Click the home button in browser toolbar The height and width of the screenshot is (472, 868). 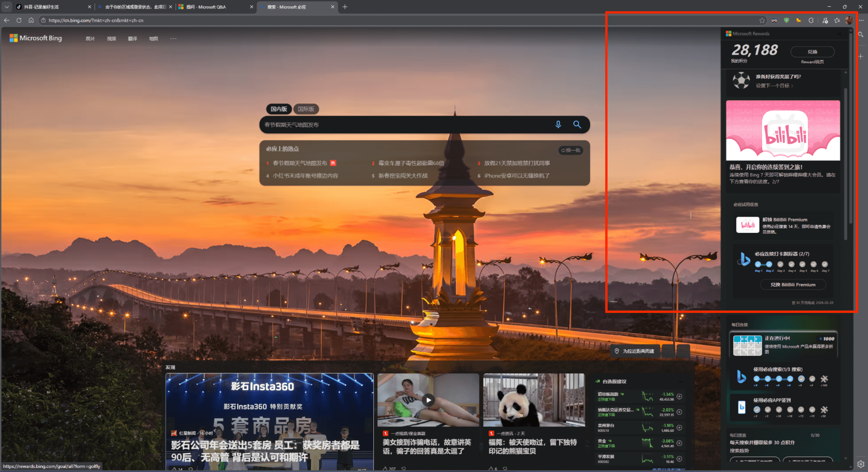point(31,20)
